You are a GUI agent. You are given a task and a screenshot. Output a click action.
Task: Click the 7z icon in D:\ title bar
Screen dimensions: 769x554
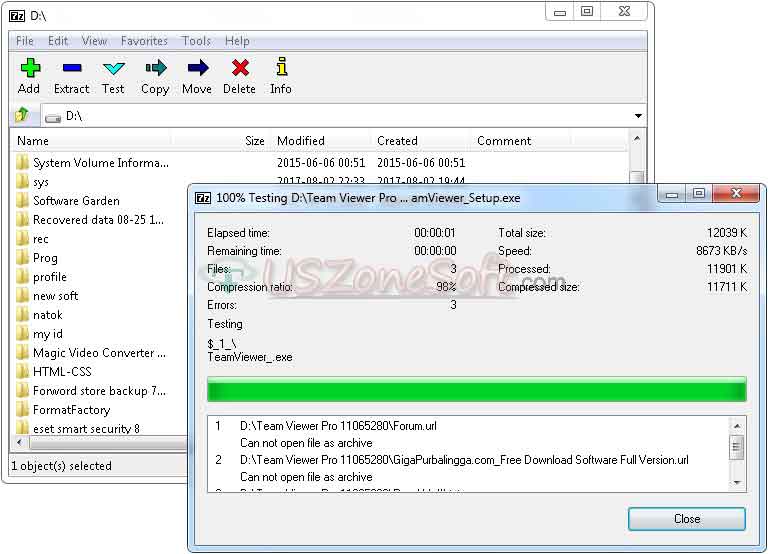[17, 16]
